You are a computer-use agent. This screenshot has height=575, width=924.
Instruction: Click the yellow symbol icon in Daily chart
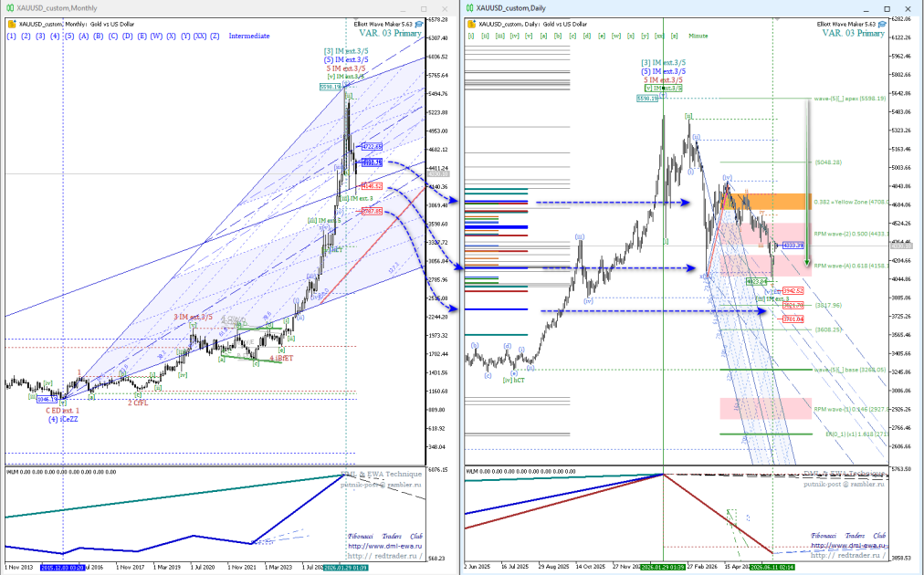(471, 24)
